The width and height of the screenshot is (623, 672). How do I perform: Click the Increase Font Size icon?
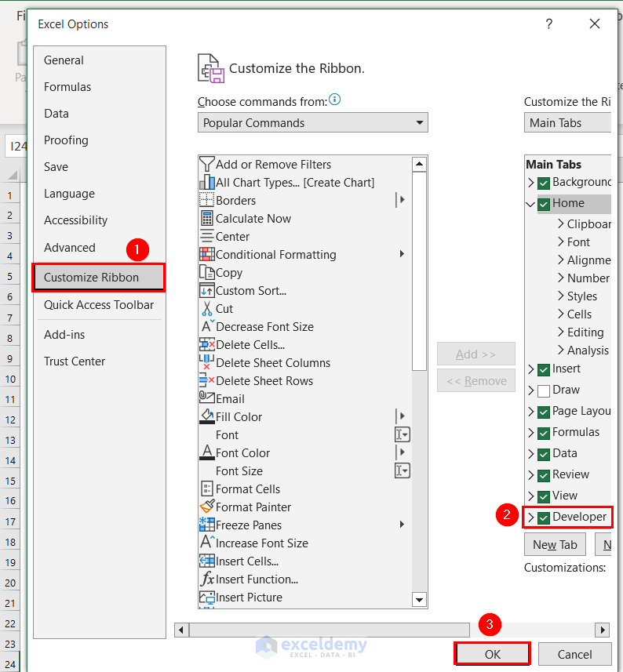click(207, 542)
